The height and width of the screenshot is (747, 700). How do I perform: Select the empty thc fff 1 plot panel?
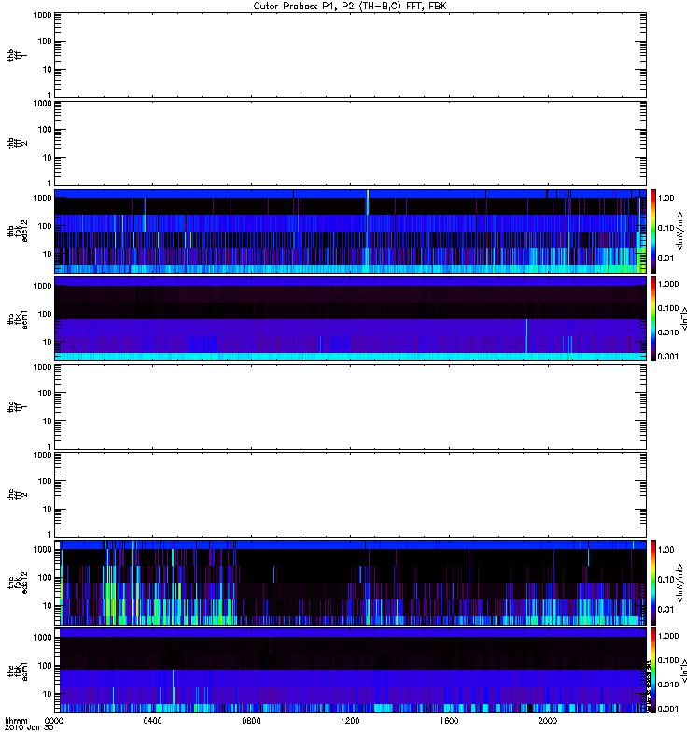(351, 407)
